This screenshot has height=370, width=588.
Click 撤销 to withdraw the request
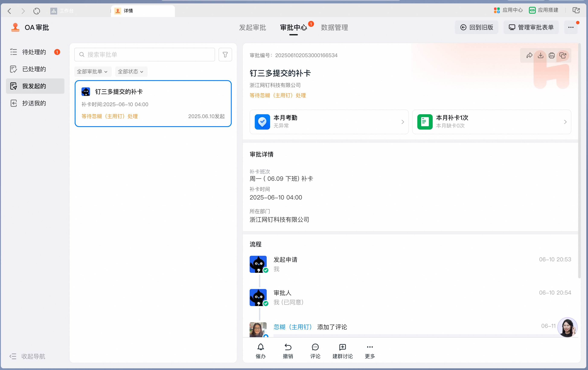[288, 351]
